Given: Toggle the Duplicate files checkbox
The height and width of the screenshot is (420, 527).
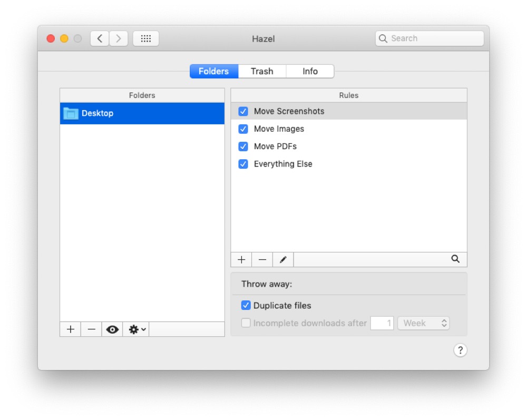Looking at the screenshot, I should [246, 306].
